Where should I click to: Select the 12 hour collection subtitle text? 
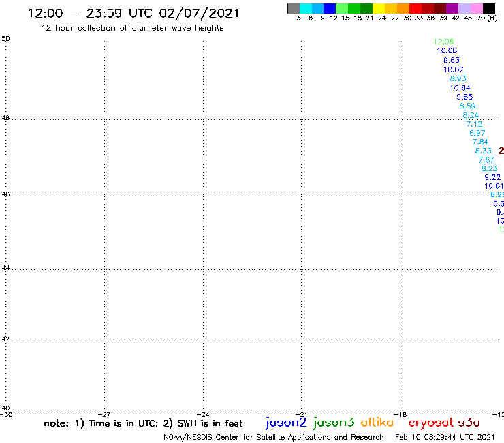[x=132, y=28]
